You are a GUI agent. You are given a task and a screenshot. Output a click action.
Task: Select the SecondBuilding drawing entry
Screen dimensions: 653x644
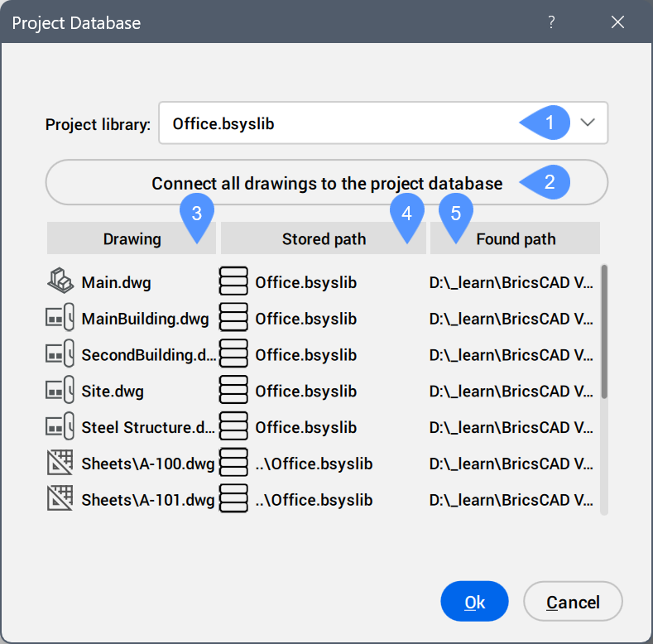coord(147,355)
